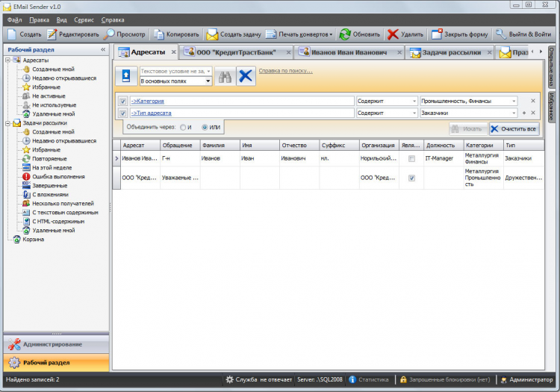Viewport: 560px width, 392px height.
Task: Close the Адресаты tab
Action: point(173,52)
